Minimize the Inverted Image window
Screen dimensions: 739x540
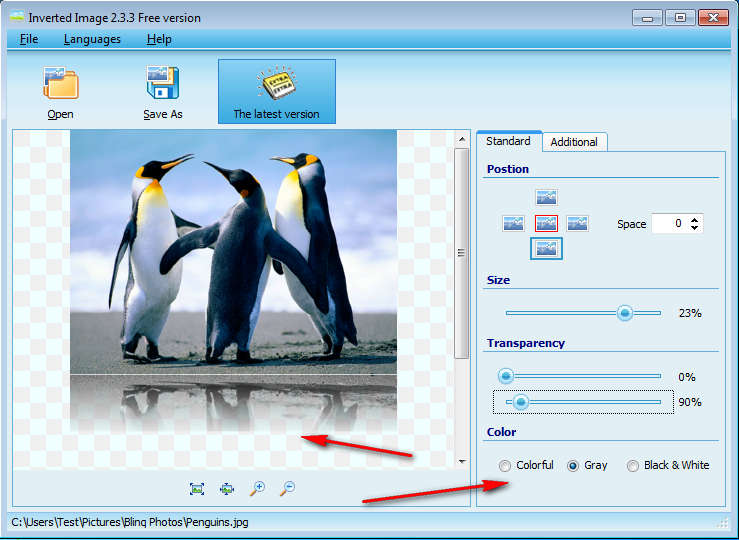point(648,18)
